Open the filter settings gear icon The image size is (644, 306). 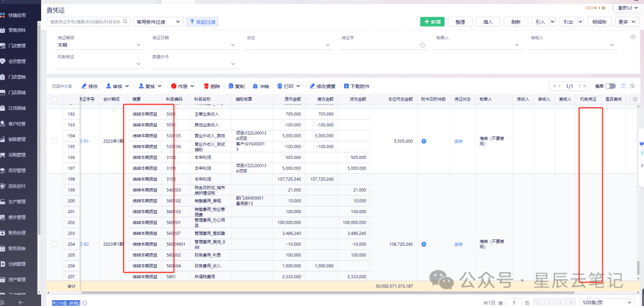click(633, 37)
